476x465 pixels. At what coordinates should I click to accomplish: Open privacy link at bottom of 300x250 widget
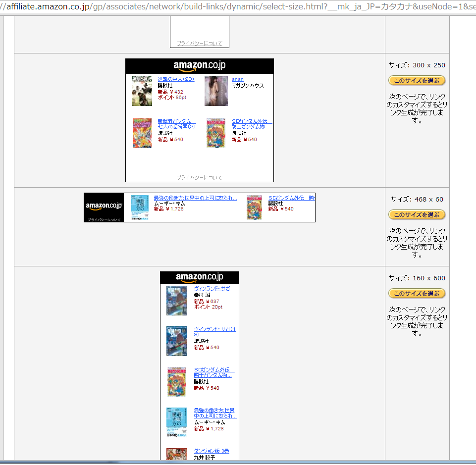pyautogui.click(x=200, y=178)
